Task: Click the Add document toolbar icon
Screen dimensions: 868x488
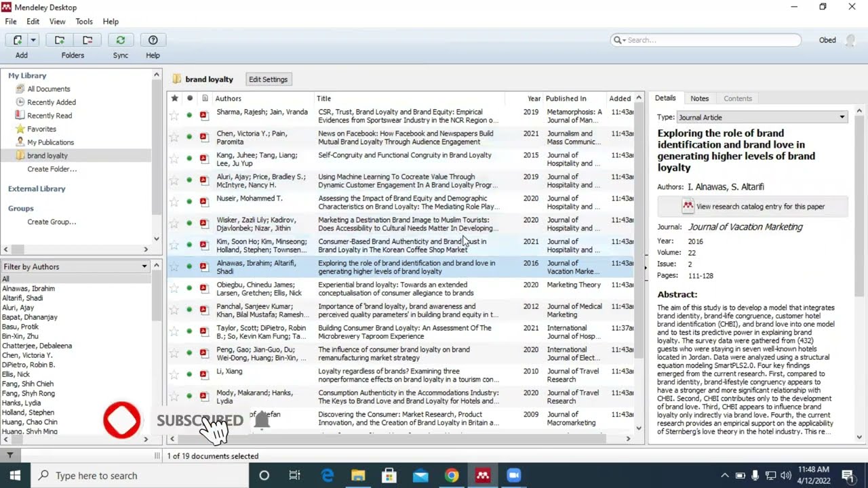Action: pyautogui.click(x=18, y=40)
